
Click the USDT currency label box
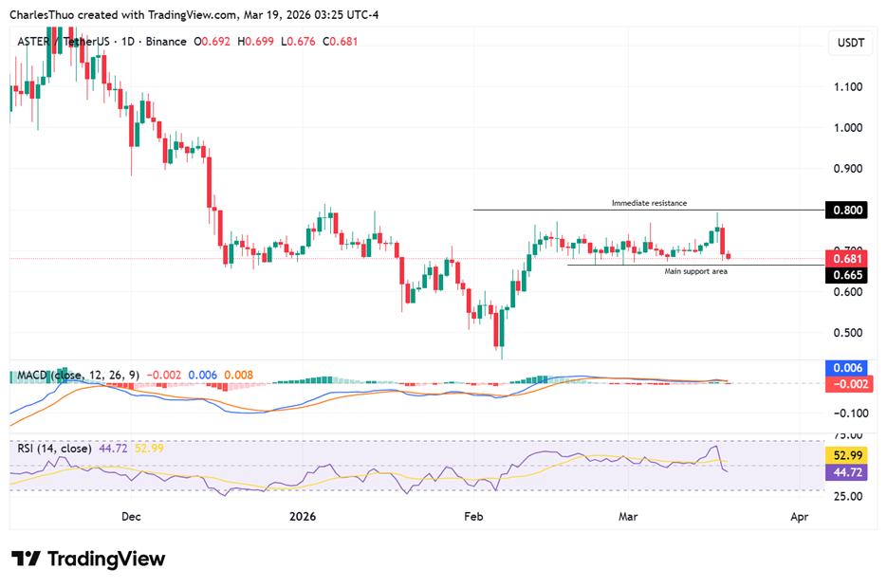click(847, 44)
